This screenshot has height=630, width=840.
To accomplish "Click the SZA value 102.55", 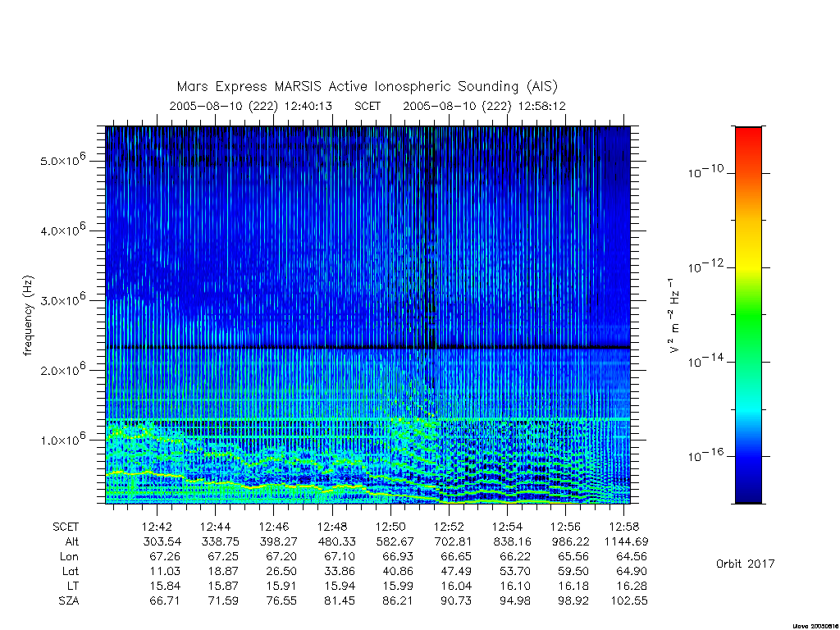I will coord(629,600).
